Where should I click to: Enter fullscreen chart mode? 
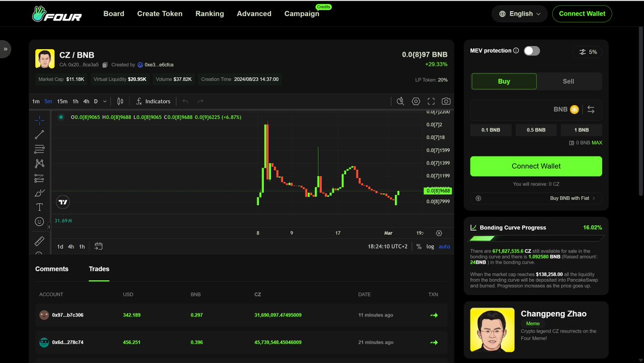[x=431, y=101]
